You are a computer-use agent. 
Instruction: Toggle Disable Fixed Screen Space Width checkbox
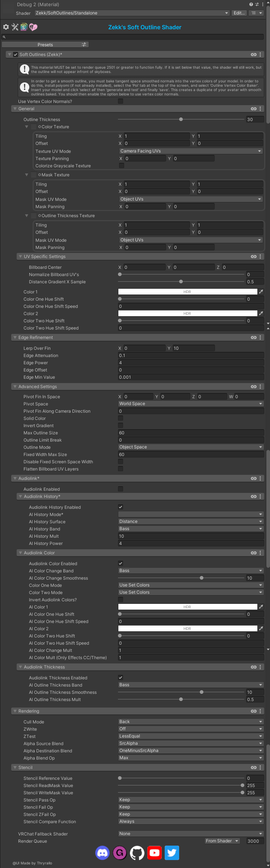click(x=121, y=461)
